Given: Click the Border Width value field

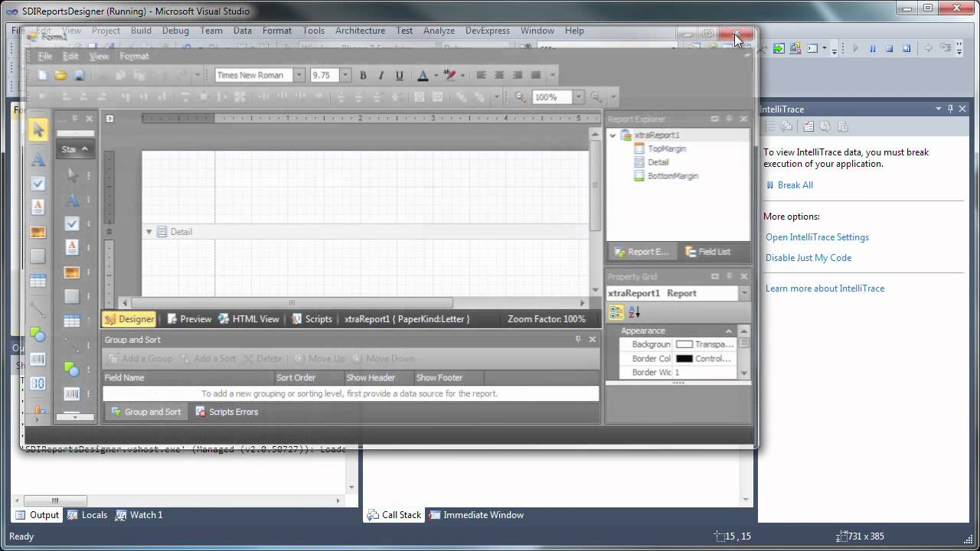Looking at the screenshot, I should [705, 372].
